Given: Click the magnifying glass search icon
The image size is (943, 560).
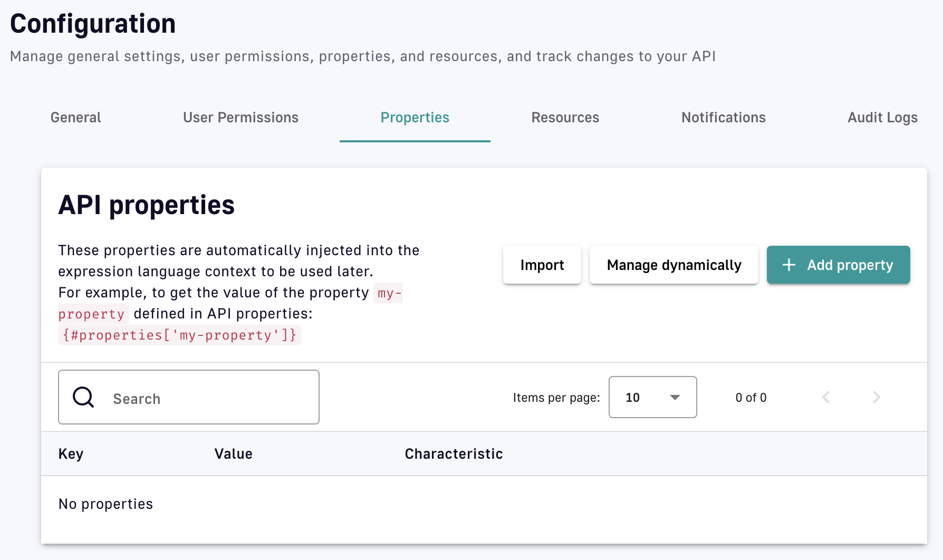Looking at the screenshot, I should pyautogui.click(x=83, y=397).
